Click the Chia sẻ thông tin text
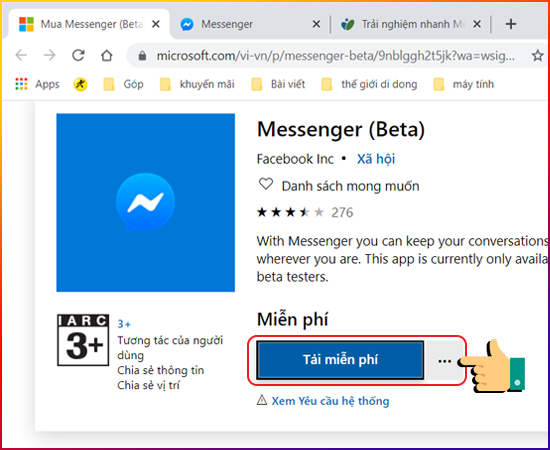Viewport: 550px width, 450px height. (x=161, y=370)
